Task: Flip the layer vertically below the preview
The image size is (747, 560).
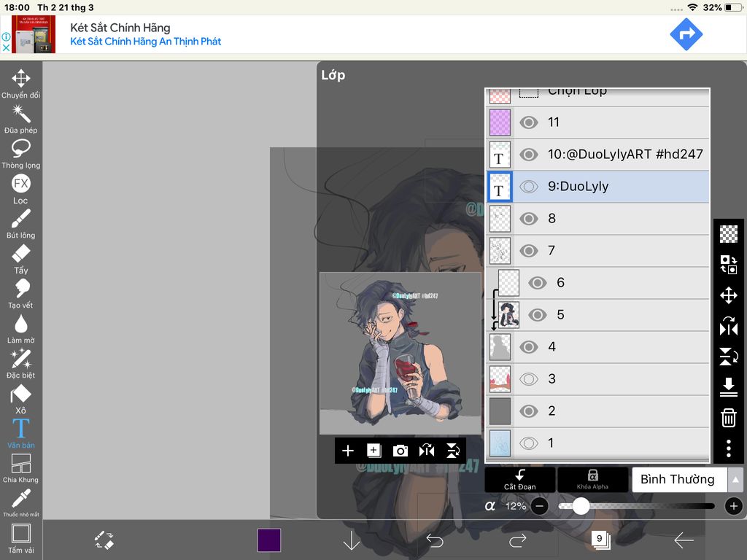Action: (452, 451)
